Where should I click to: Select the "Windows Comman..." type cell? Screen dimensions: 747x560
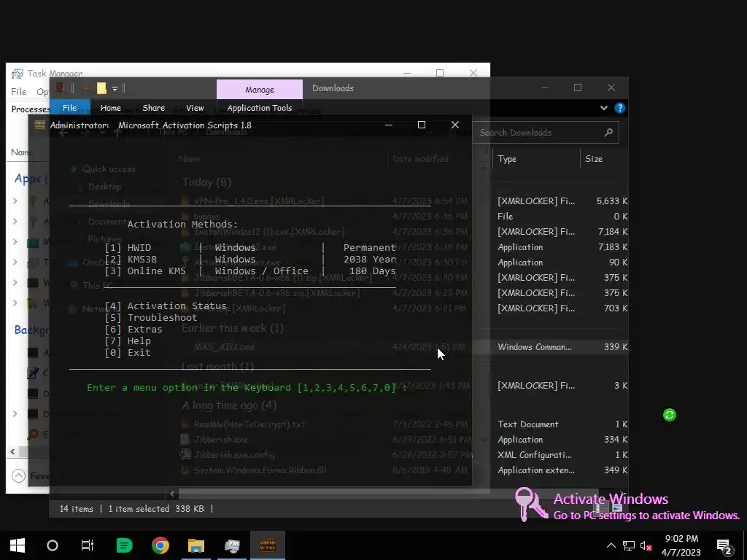[535, 347]
